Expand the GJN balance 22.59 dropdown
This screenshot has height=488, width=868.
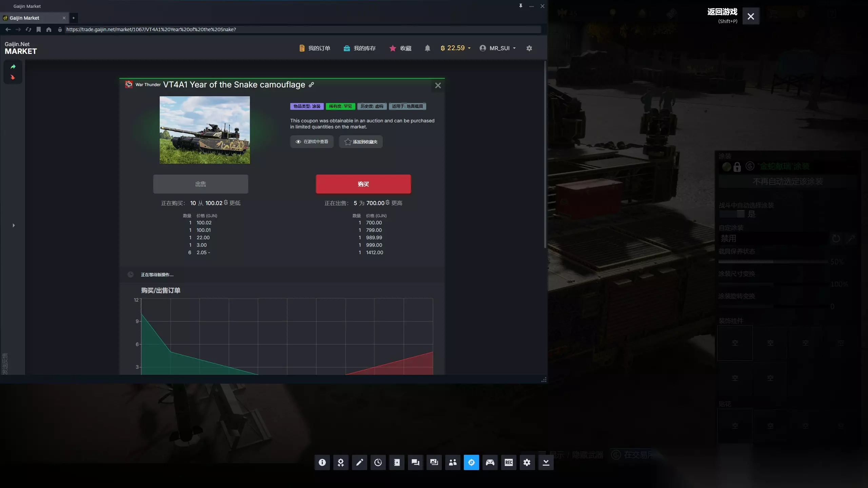coord(456,48)
